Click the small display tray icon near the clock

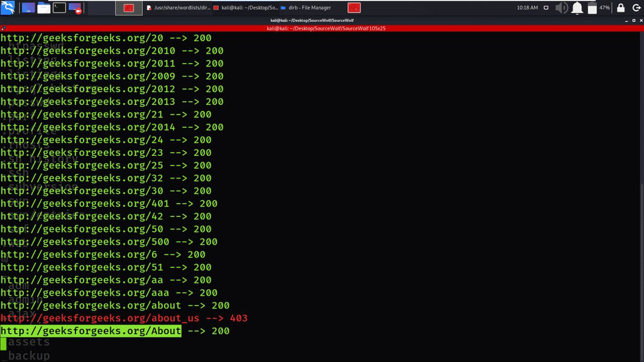pyautogui.click(x=546, y=7)
